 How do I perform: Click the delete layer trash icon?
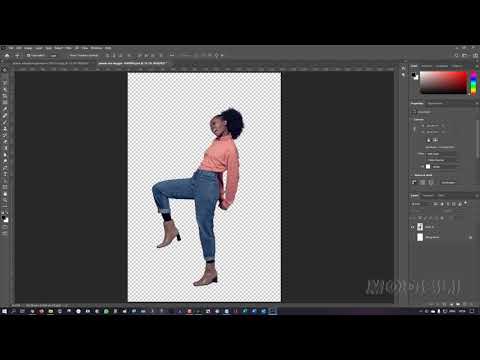[x=471, y=304]
